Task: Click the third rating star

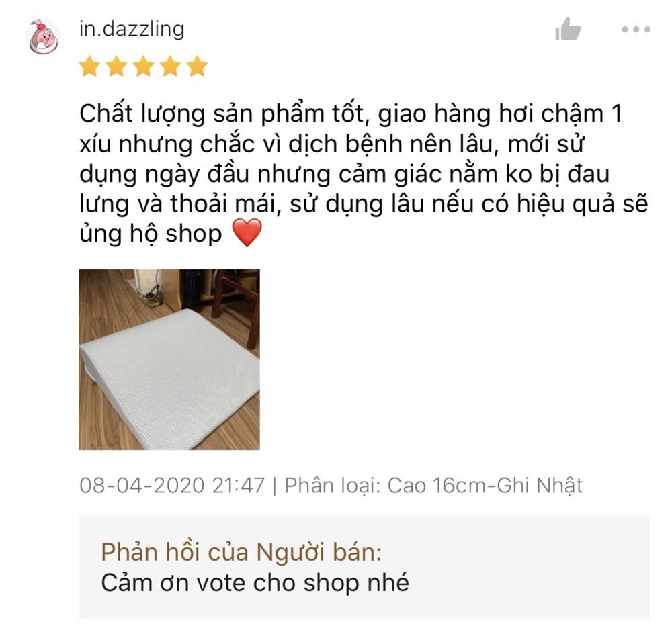Action: point(144,66)
